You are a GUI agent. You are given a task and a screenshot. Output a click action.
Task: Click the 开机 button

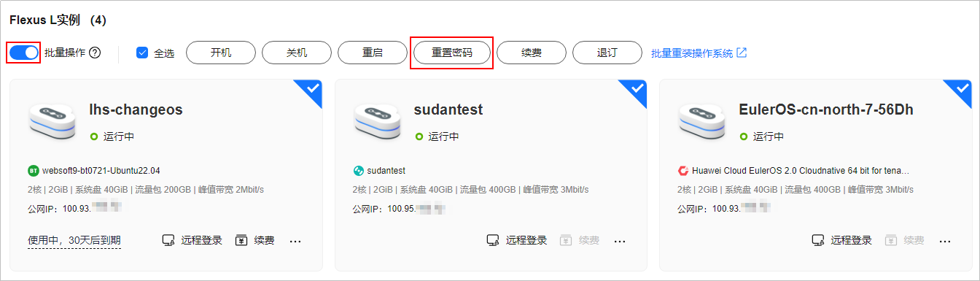221,53
